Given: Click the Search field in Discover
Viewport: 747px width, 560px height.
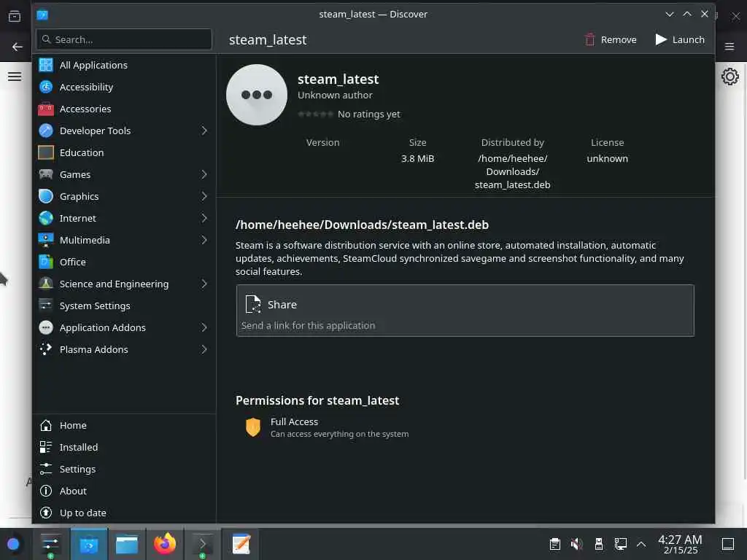Looking at the screenshot, I should (x=124, y=39).
